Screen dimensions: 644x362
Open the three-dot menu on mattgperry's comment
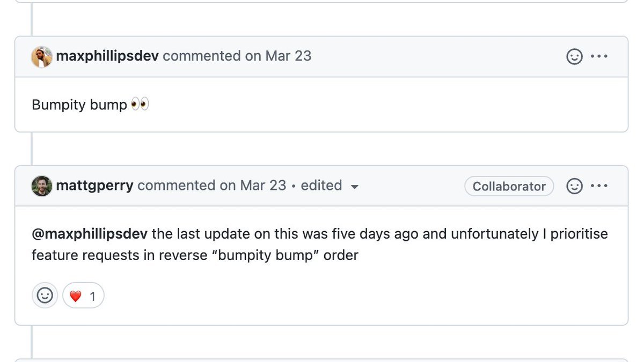[599, 186]
